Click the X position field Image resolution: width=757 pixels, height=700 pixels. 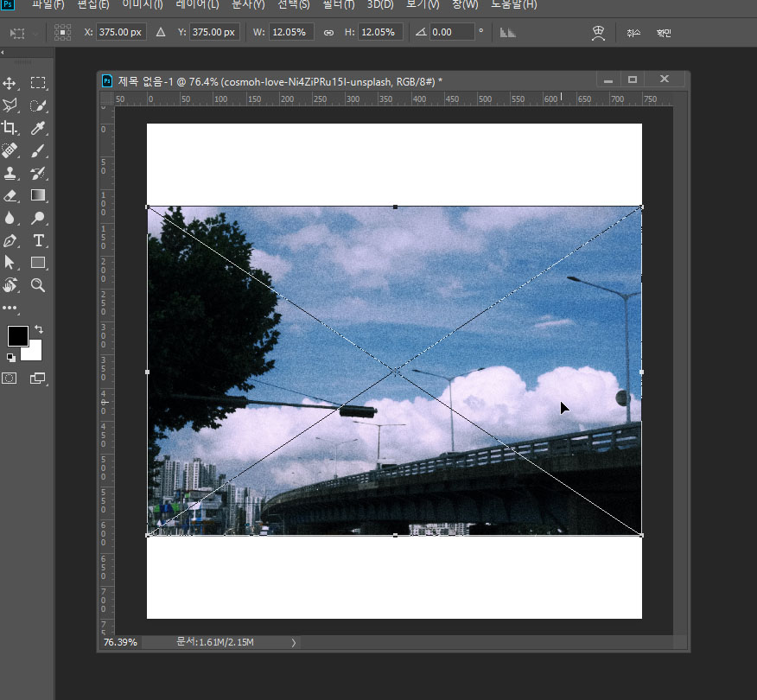click(x=121, y=32)
